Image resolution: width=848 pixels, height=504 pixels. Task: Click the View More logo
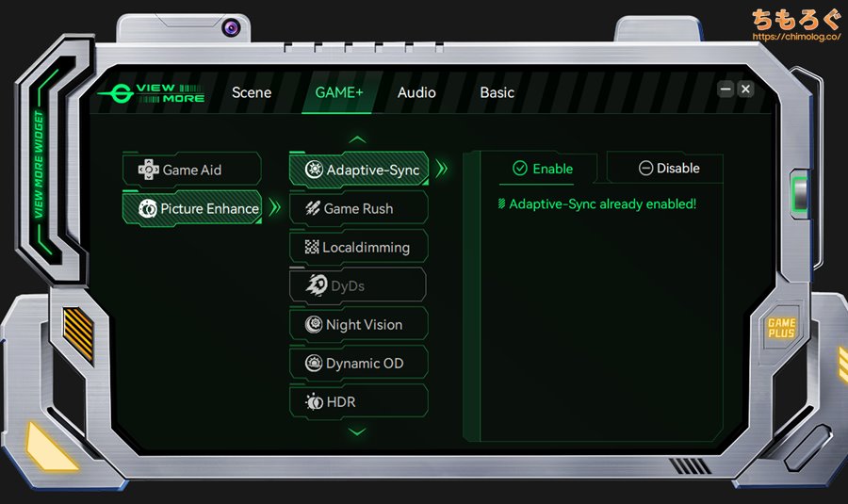(151, 93)
